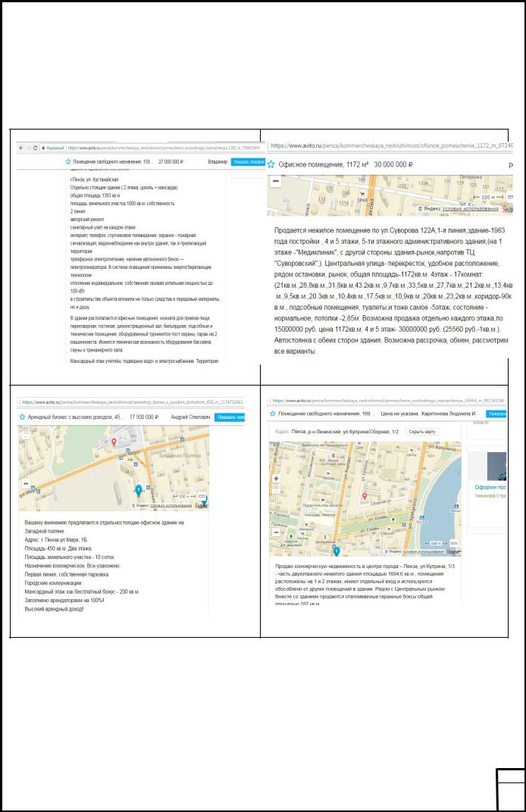Click the URL bar of the Арендный бизнес listing
The height and width of the screenshot is (812, 526).
tap(133, 402)
